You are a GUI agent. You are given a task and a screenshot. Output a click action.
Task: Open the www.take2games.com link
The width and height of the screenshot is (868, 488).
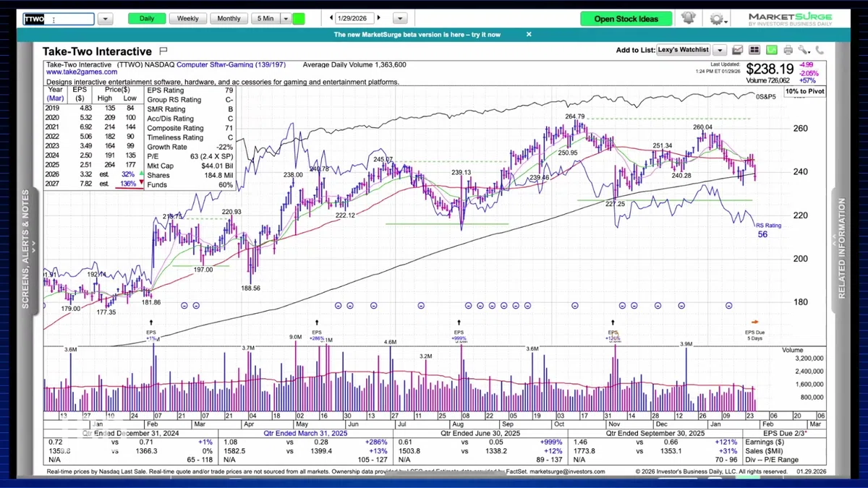pyautogui.click(x=82, y=72)
